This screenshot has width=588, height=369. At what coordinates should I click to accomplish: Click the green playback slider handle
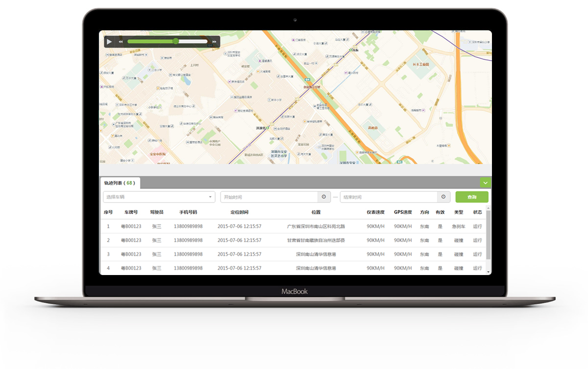pos(175,42)
